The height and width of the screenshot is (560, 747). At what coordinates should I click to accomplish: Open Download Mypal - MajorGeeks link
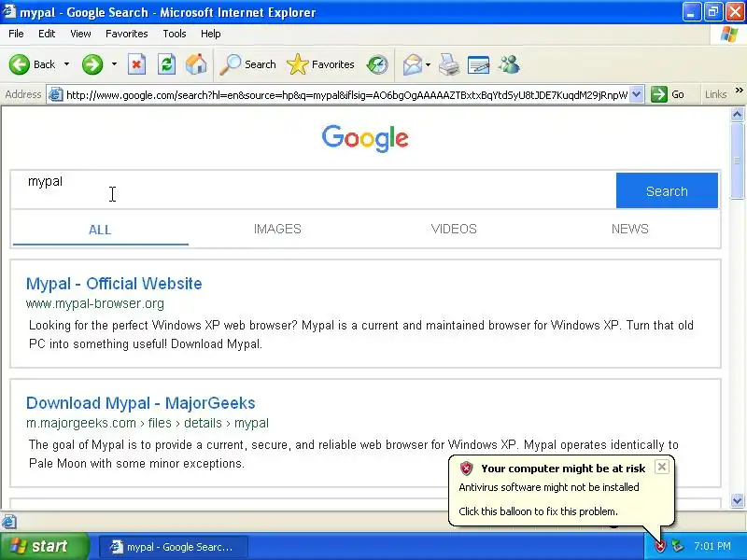pyautogui.click(x=141, y=403)
